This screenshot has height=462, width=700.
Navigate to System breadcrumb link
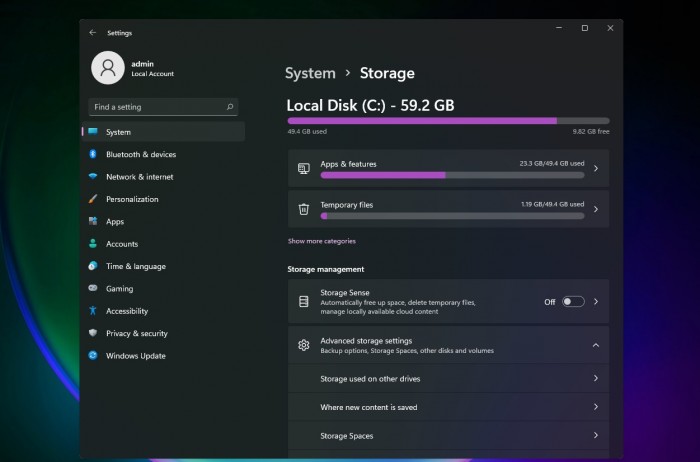point(310,73)
